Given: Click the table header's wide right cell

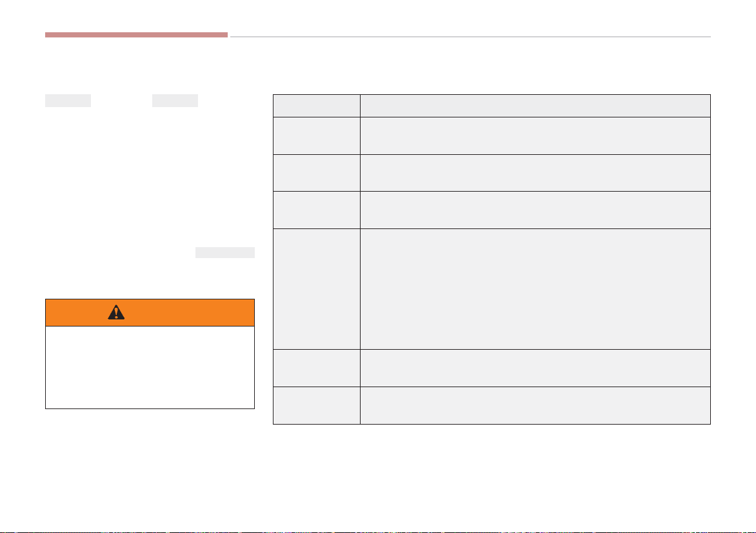Looking at the screenshot, I should click(535, 106).
